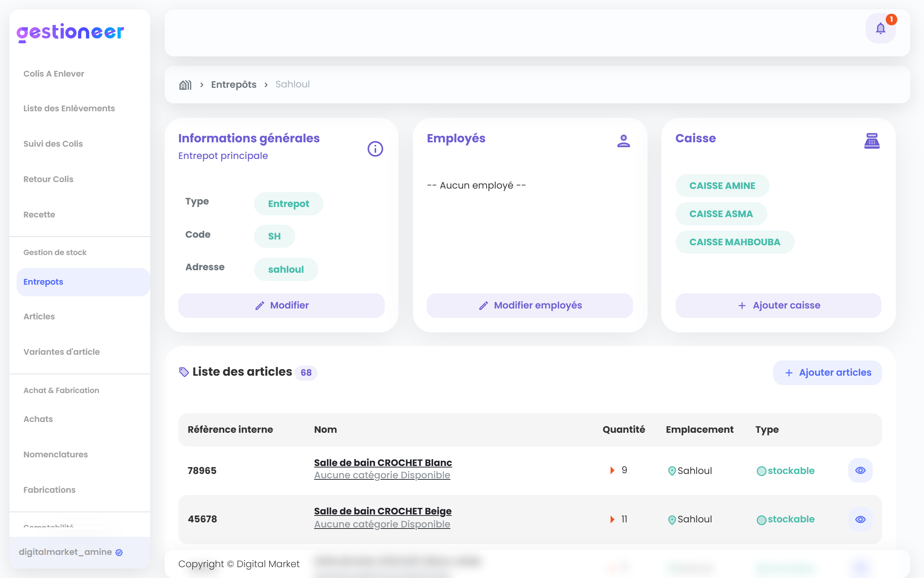Image resolution: width=924 pixels, height=578 pixels.
Task: Open Fabrications menu item
Action: coord(50,490)
